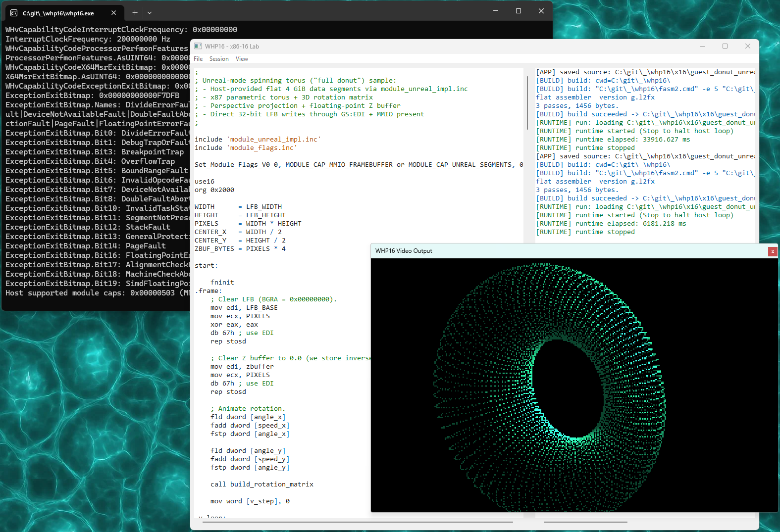Click the 'ZBUF_BYTES = PIXELS * 4' line
Screen dimensions: 780x532
click(x=240, y=249)
